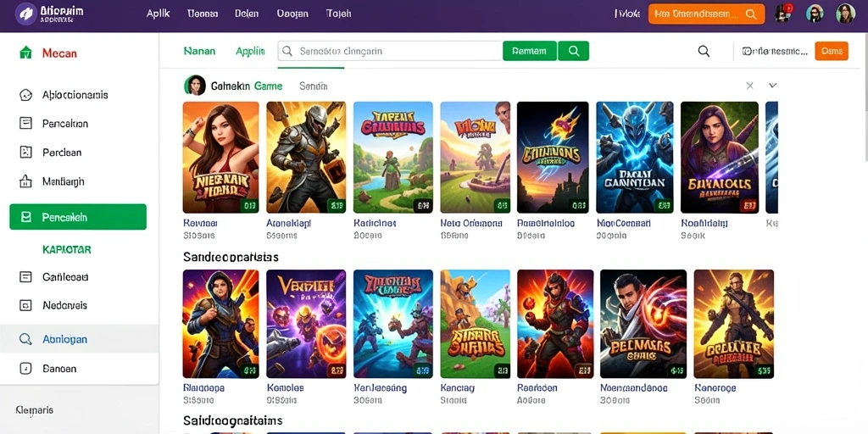The image size is (868, 434).
Task: Open the hooded hero thumbnail above Rianoapa
Action: (221, 324)
